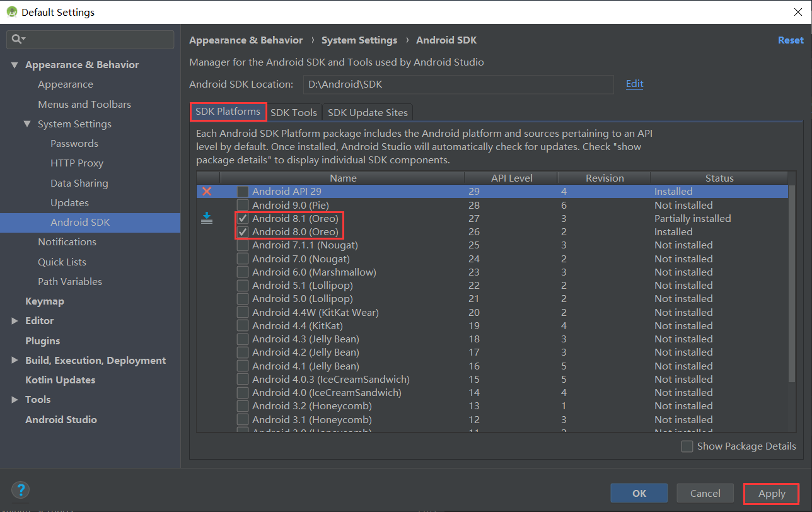Screen dimensions: 812x512
Task: Sort by the Revision column header
Action: pyautogui.click(x=605, y=178)
